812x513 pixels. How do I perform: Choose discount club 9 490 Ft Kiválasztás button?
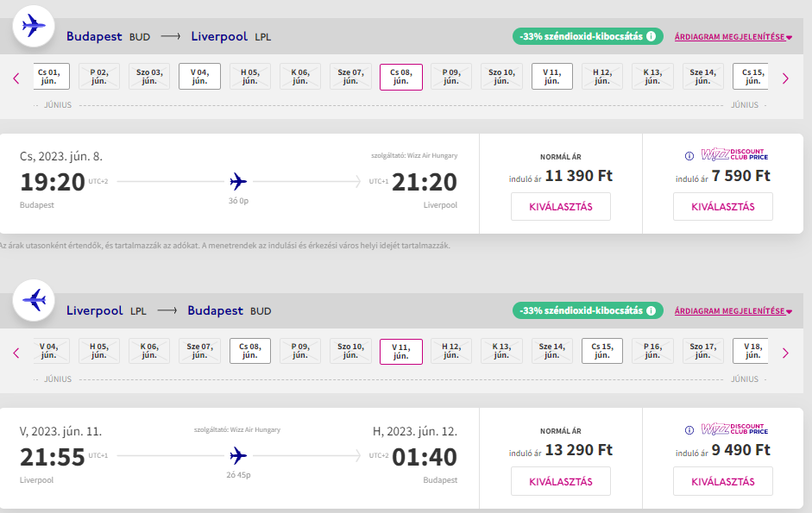pos(722,481)
